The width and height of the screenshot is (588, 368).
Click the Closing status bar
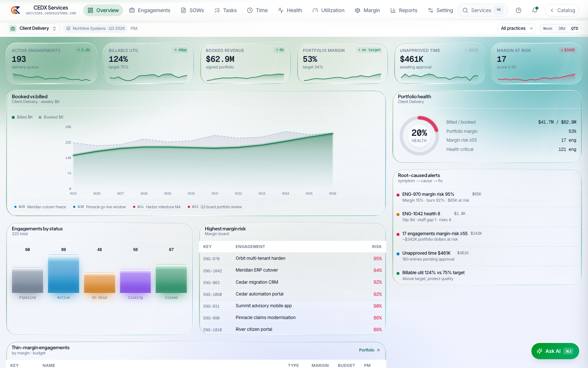click(136, 281)
